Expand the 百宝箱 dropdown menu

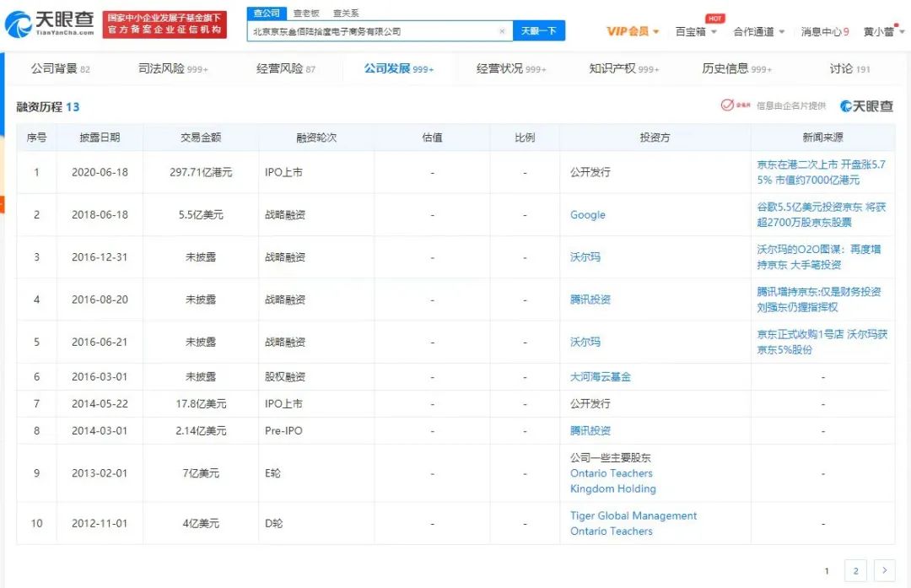695,31
